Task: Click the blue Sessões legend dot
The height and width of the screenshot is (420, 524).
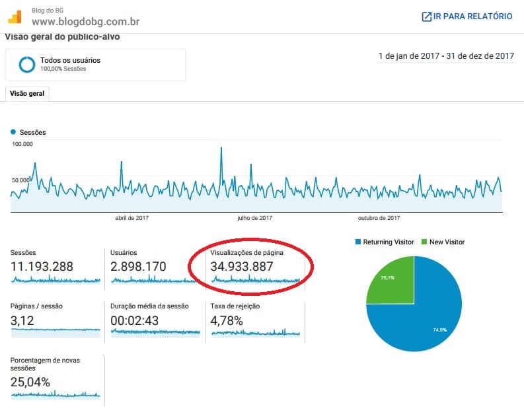Action: click(13, 132)
